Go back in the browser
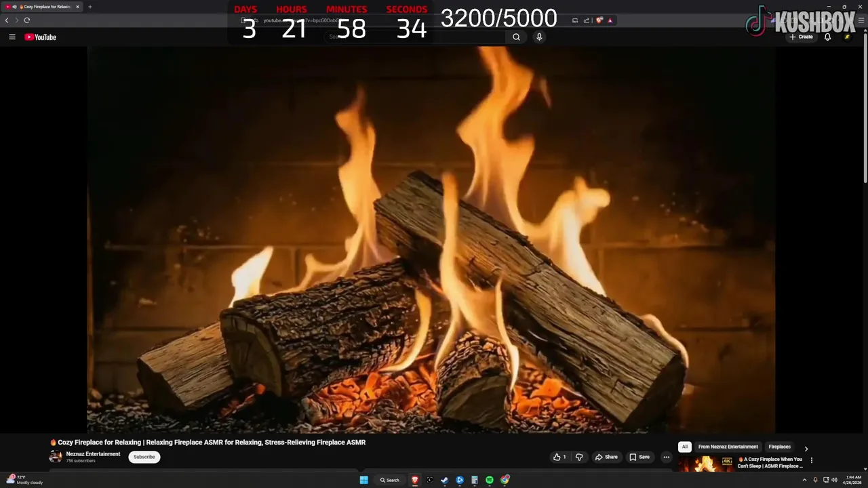Screen dimensions: 868x488 7,20
